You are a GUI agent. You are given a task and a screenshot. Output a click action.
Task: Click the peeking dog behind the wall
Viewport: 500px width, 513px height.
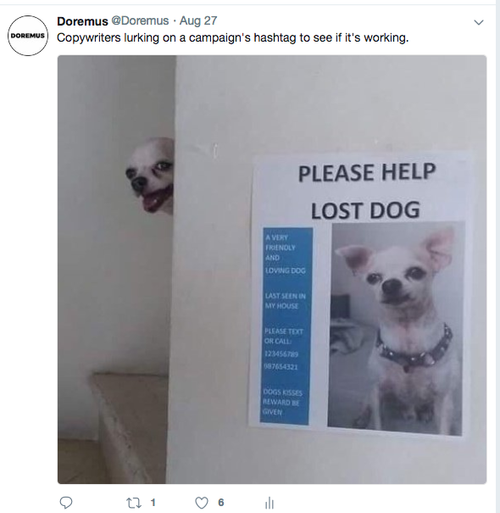(150, 175)
